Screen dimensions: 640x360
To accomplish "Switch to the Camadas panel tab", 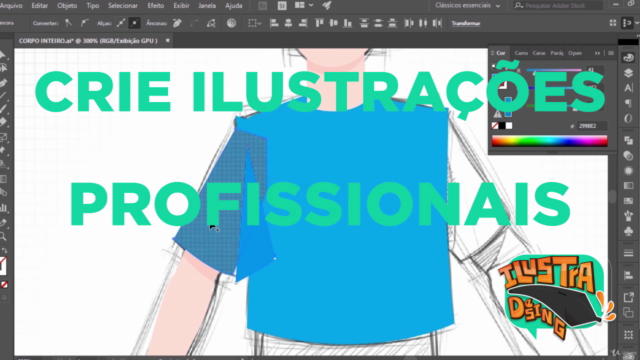I will click(x=521, y=53).
